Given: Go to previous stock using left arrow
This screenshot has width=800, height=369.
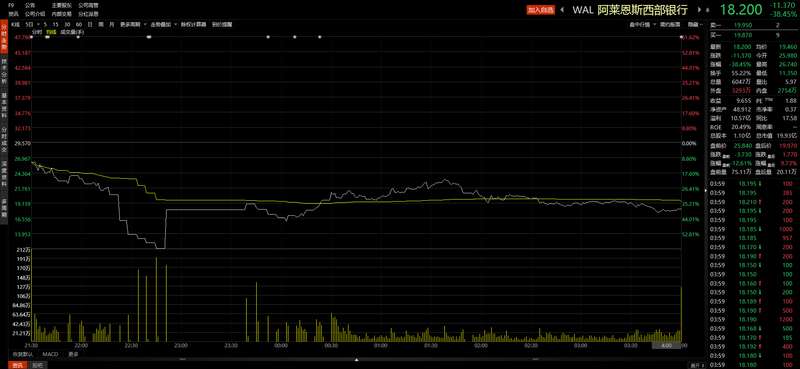Looking at the screenshot, I should click(562, 9).
